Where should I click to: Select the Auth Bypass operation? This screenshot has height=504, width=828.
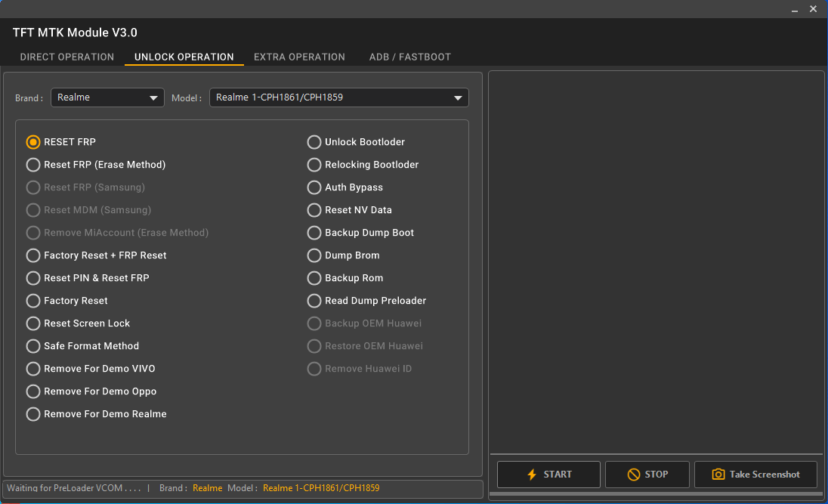[x=314, y=187]
